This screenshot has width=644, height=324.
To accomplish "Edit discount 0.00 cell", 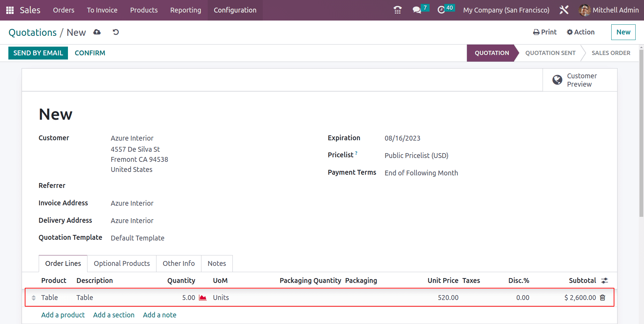I will [x=522, y=298].
